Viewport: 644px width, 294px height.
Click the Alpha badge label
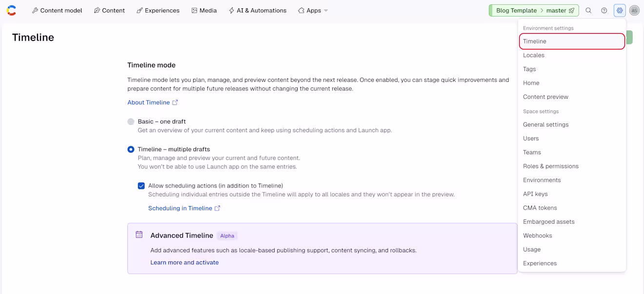(x=227, y=236)
